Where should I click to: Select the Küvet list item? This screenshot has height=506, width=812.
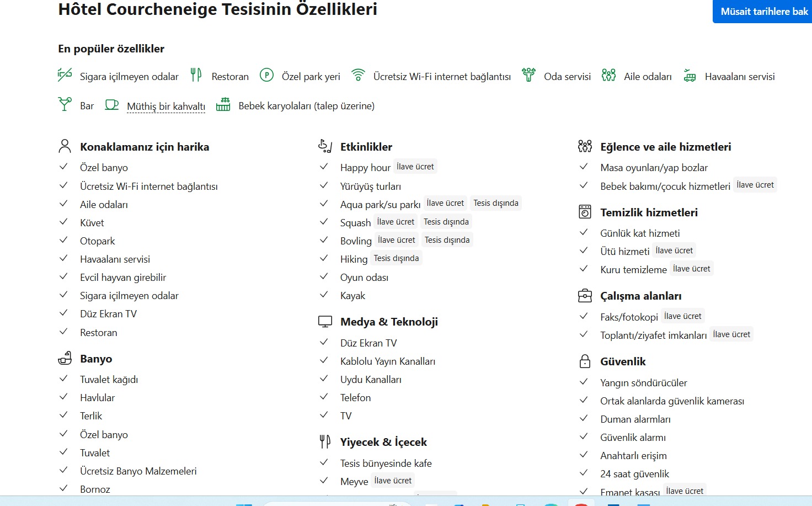[92, 222]
